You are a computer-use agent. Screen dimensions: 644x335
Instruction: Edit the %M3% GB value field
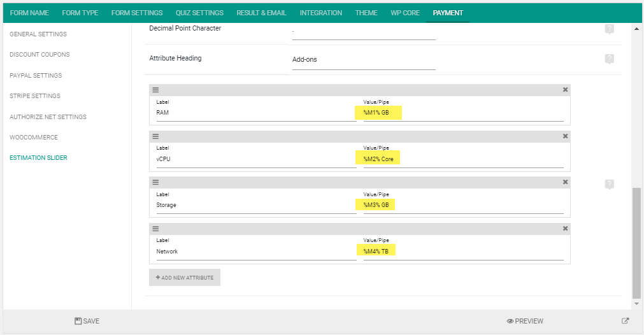tap(463, 205)
